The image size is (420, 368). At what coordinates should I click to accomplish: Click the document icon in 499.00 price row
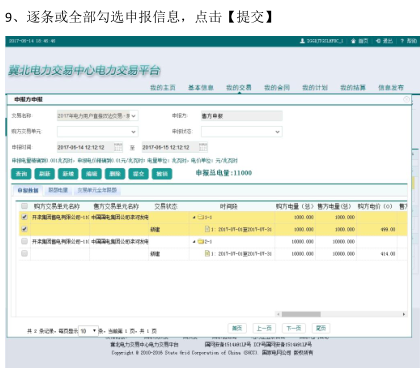pyautogui.click(x=207, y=229)
